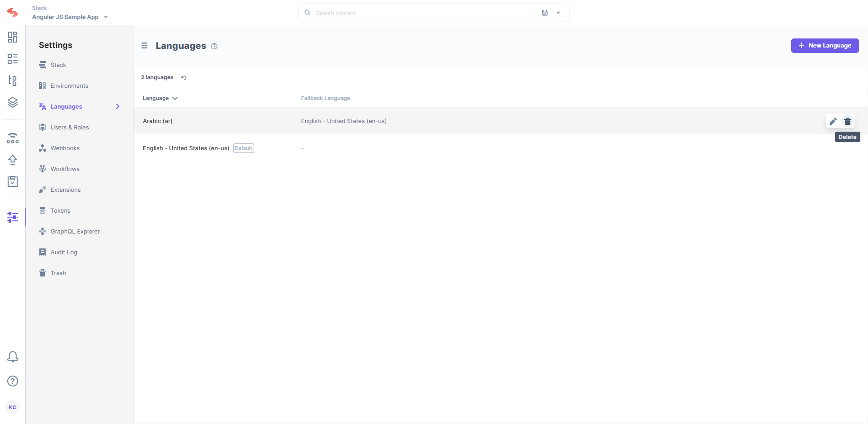Open the Languages info help icon
This screenshot has width=868, height=424.
click(214, 46)
